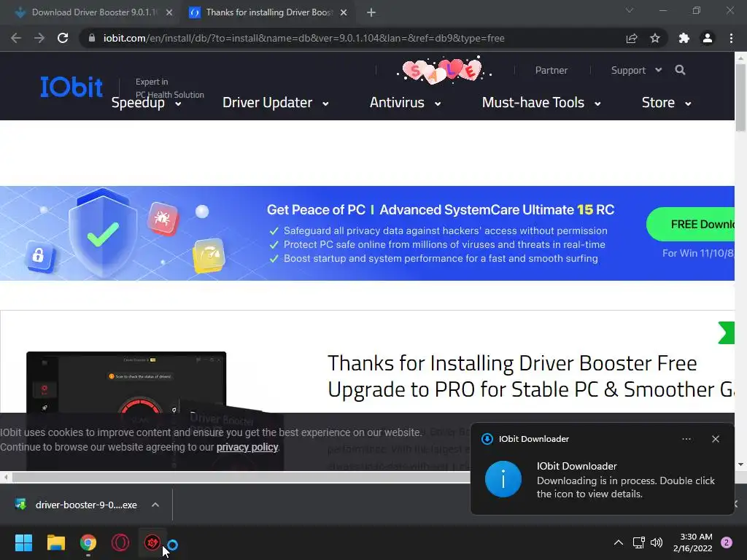Click the horizontal scrollbar left arrow
747x560 pixels.
[x=5, y=477]
